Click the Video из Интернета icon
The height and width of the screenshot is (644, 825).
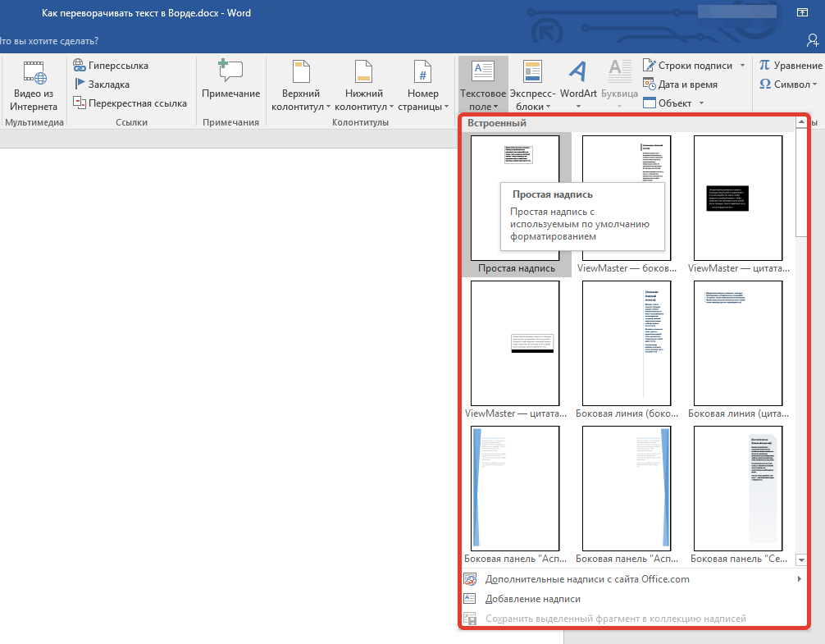pos(34,73)
